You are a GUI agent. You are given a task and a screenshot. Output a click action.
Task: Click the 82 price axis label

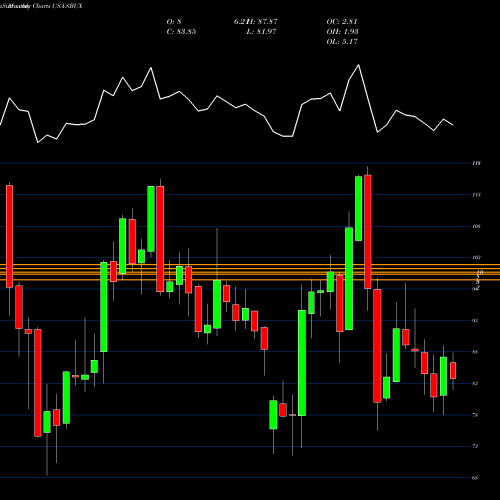click(475, 384)
